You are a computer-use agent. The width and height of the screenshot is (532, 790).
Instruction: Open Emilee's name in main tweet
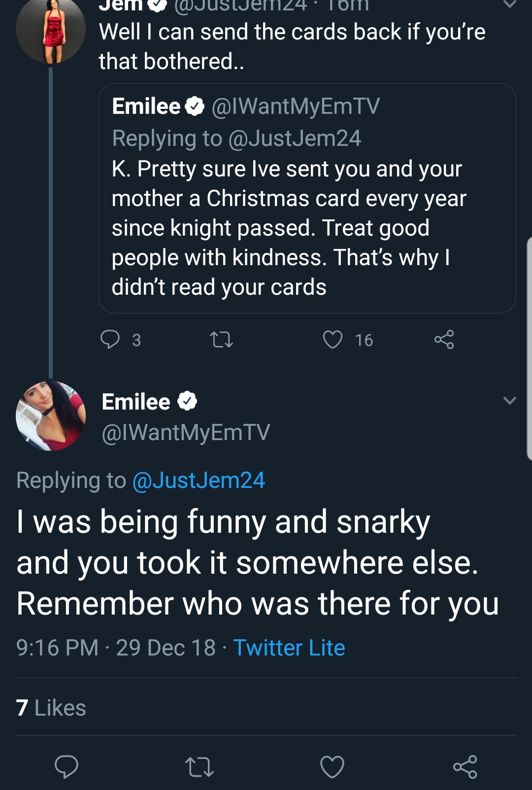coord(136,402)
